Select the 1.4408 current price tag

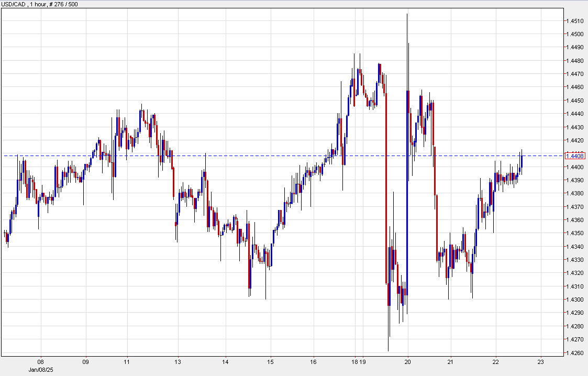tap(574, 156)
